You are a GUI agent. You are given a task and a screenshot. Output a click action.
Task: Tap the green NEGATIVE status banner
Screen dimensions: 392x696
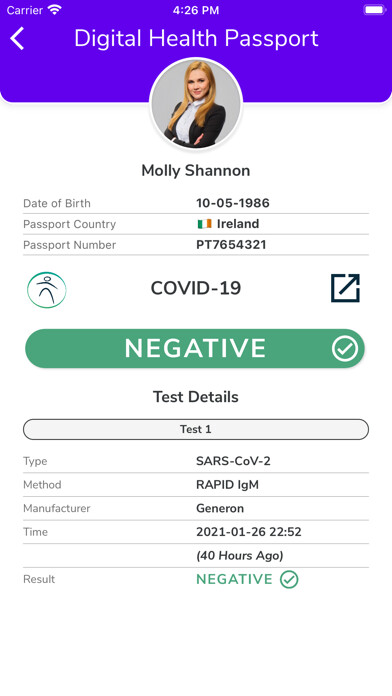195,348
